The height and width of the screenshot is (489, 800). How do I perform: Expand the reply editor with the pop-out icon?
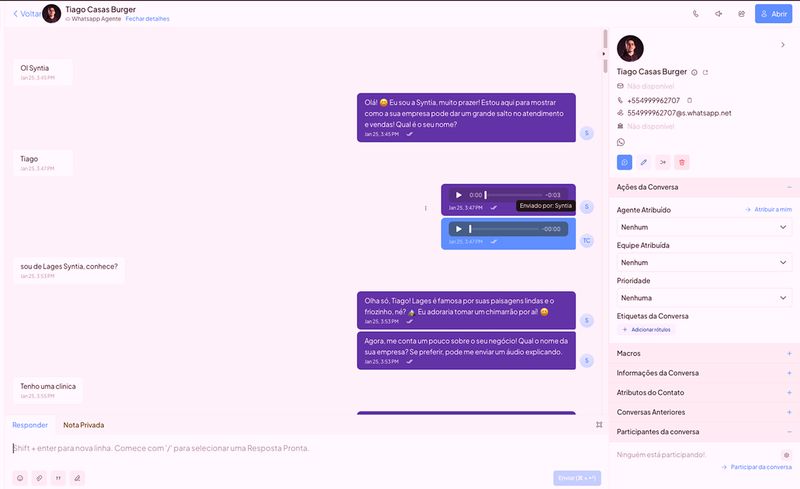coord(599,425)
